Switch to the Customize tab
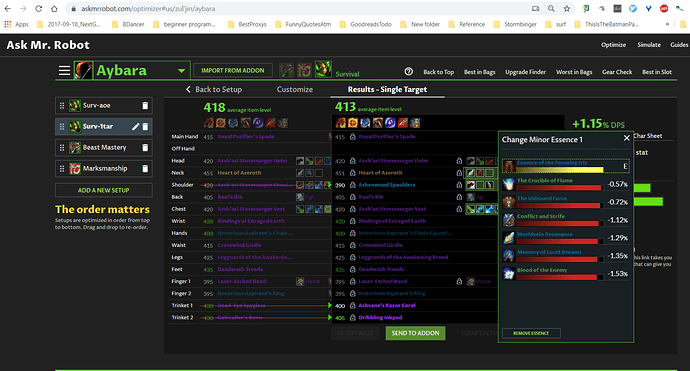This screenshot has width=690, height=371. (x=295, y=89)
